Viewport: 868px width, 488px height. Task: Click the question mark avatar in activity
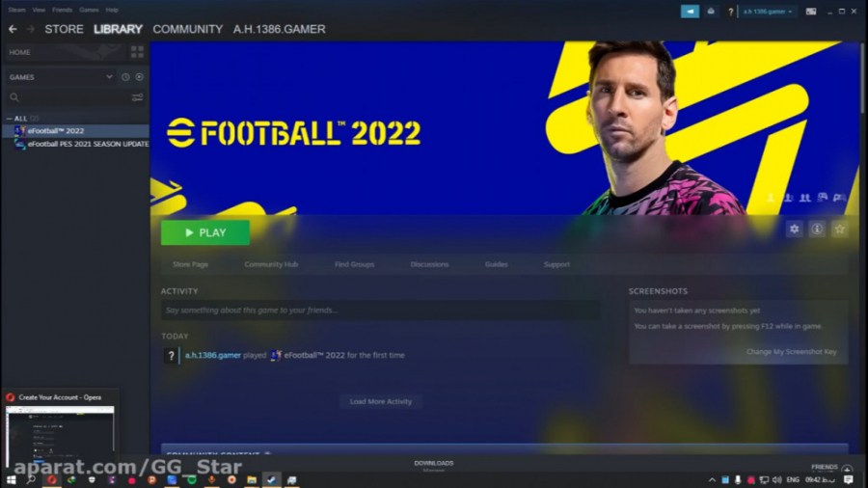coord(171,356)
